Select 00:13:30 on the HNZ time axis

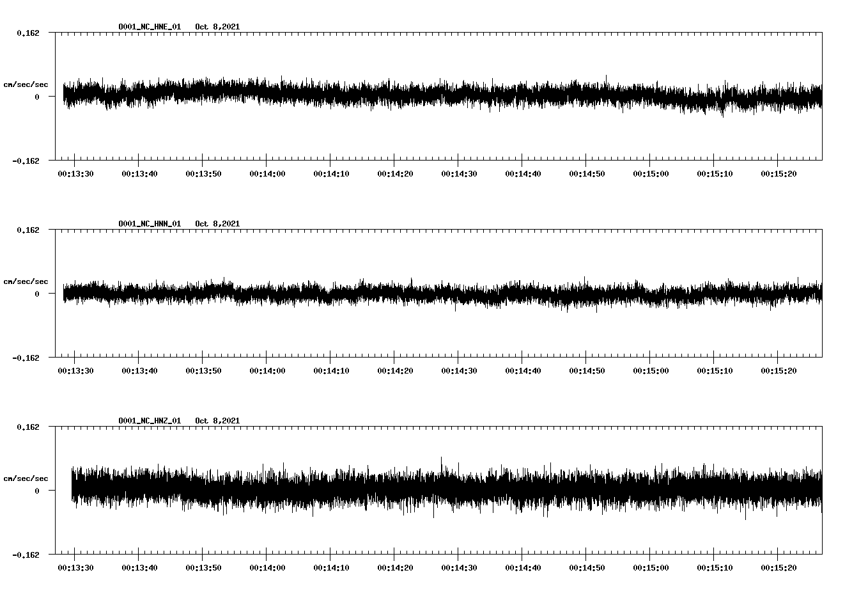point(75,568)
